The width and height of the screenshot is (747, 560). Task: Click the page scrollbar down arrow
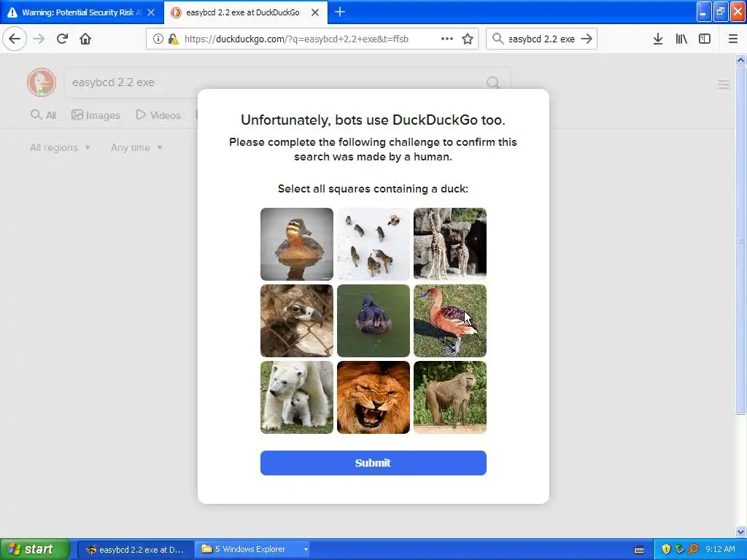[x=740, y=532]
